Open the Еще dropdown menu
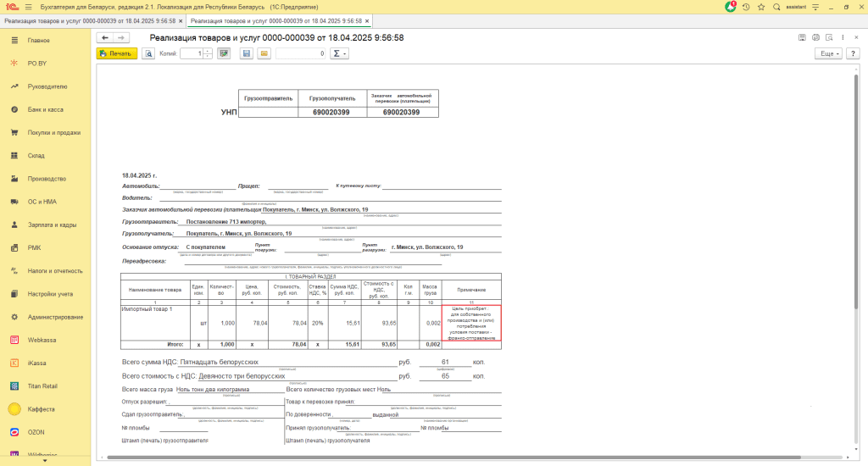The image size is (868, 466). (829, 53)
